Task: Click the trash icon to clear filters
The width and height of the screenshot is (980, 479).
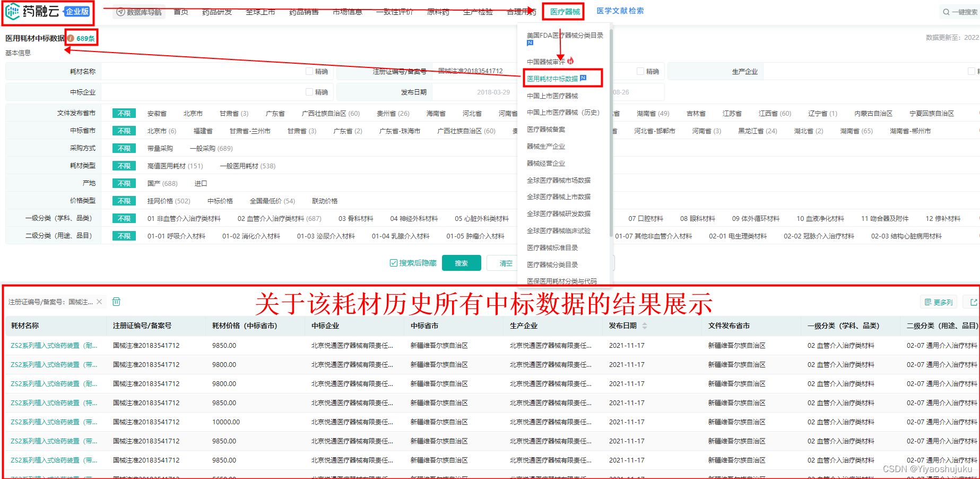Action: click(x=116, y=302)
